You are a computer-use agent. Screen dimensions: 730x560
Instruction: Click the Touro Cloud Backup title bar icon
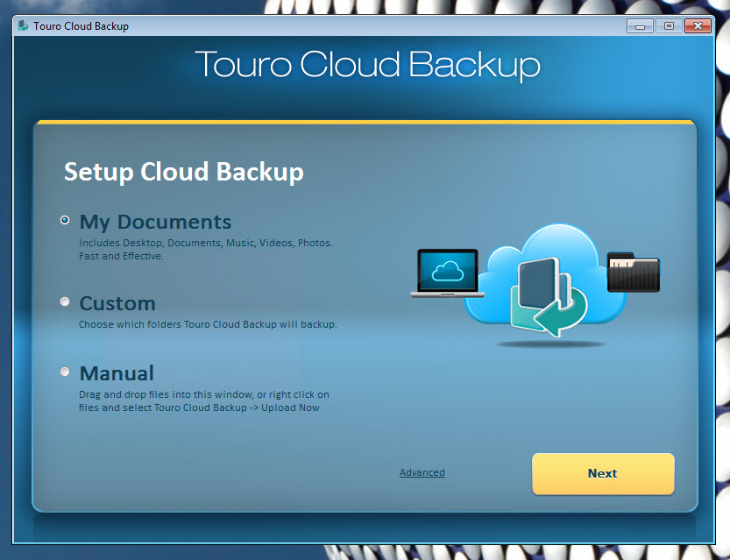click(23, 25)
